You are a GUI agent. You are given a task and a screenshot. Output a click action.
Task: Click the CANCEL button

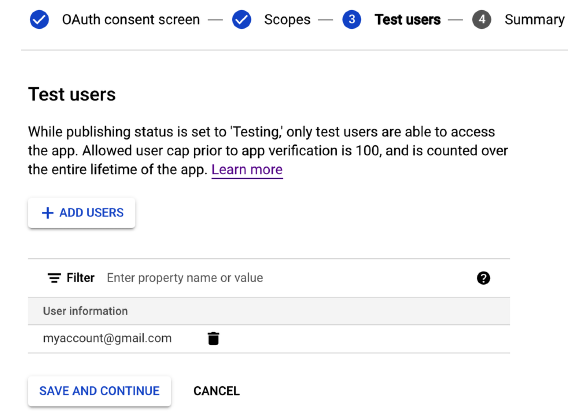[x=216, y=391]
